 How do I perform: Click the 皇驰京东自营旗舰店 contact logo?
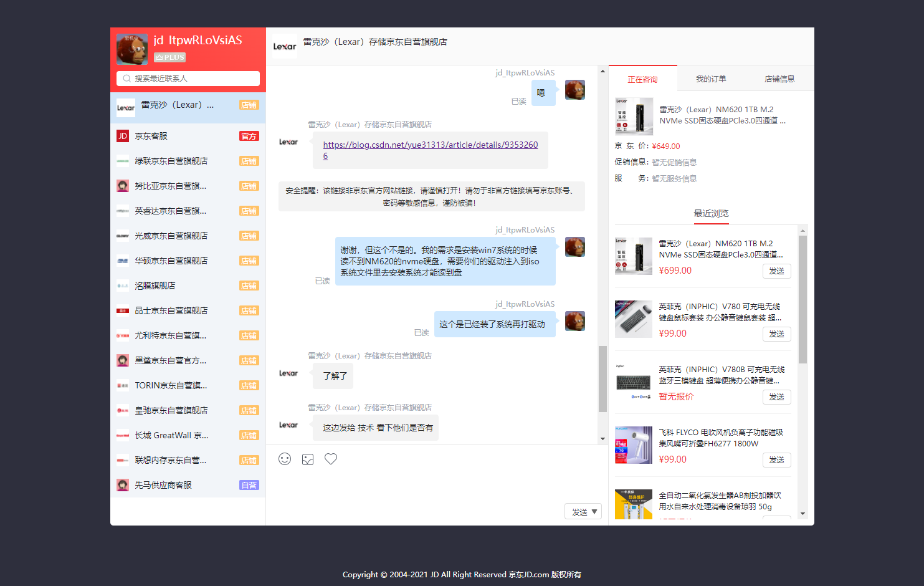(123, 410)
